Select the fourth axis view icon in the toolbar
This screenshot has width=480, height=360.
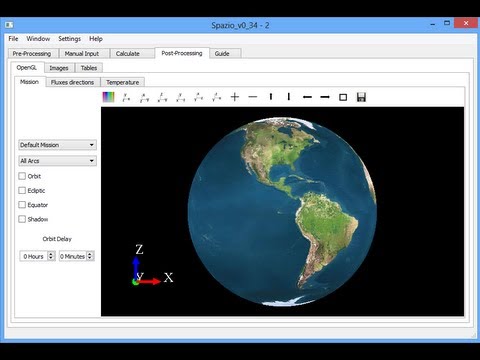[181, 97]
